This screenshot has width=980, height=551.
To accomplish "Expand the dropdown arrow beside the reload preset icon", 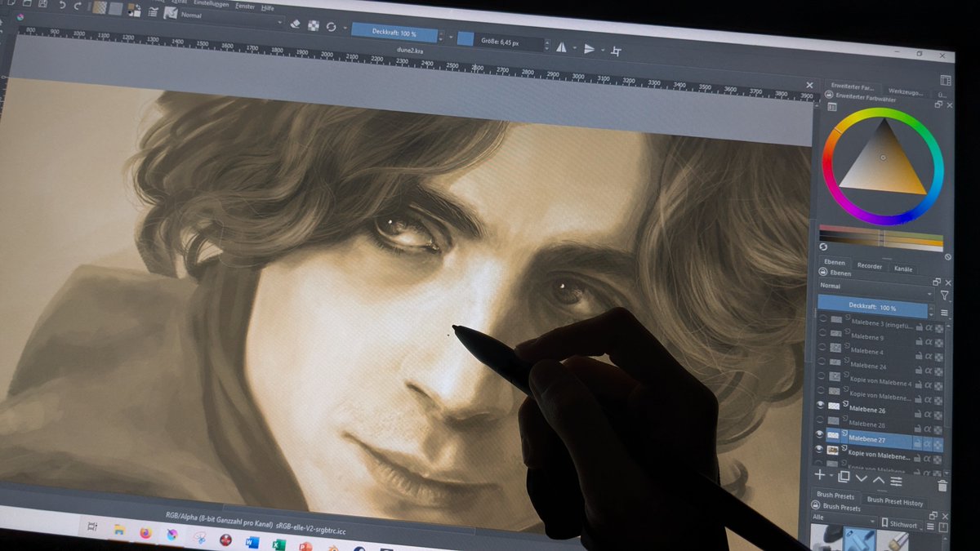I will (x=345, y=28).
